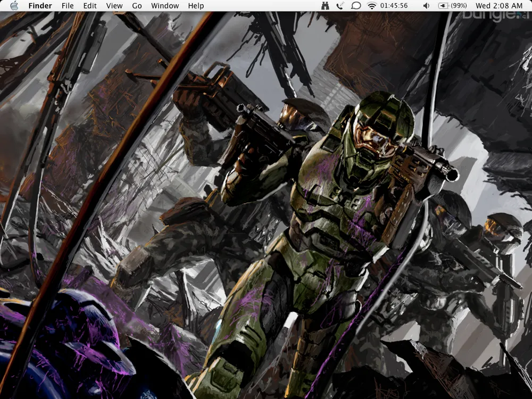Image resolution: width=532 pixels, height=399 pixels.
Task: Open the File menu
Action: pyautogui.click(x=68, y=6)
